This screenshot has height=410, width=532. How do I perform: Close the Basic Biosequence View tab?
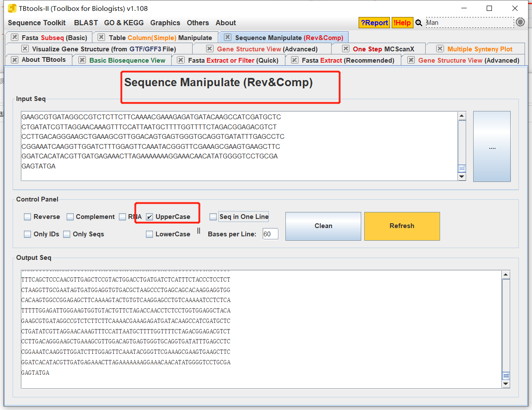82,60
